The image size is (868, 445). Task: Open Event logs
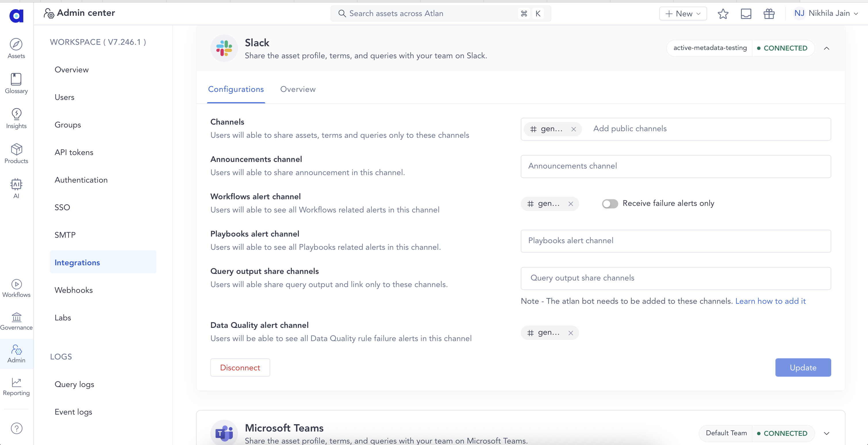point(103,412)
